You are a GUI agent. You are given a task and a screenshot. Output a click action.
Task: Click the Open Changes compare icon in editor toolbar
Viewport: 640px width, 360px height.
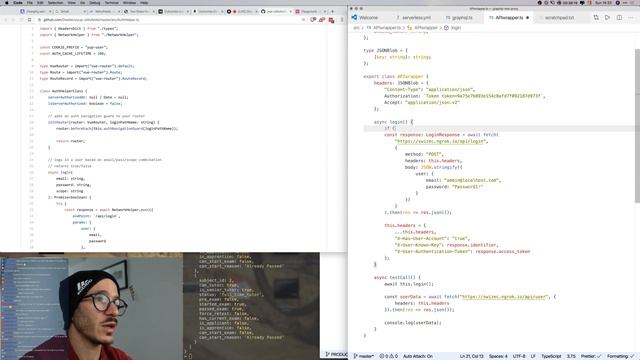(x=596, y=18)
